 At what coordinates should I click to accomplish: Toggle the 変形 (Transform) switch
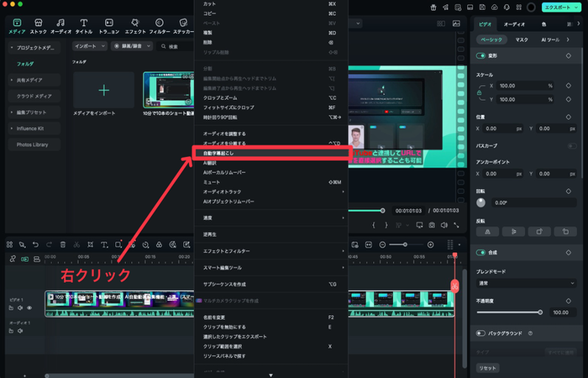481,55
